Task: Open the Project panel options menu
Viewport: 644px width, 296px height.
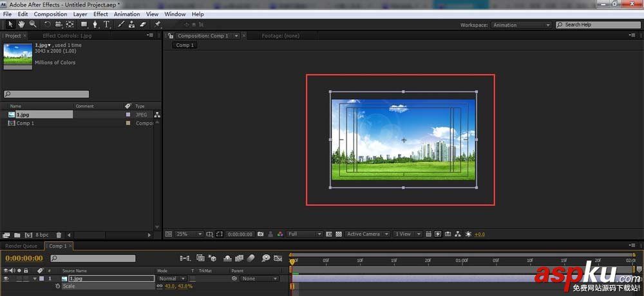Action: point(151,35)
